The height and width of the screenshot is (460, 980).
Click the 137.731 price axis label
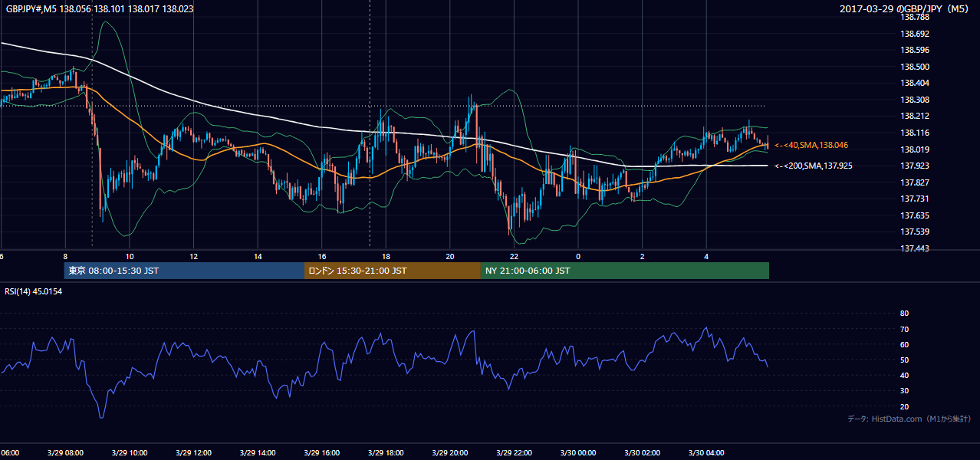[x=914, y=199]
